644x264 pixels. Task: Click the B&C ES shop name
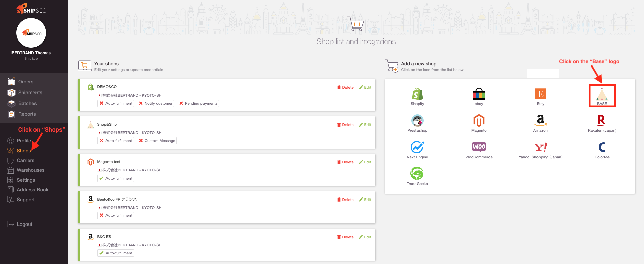click(104, 237)
